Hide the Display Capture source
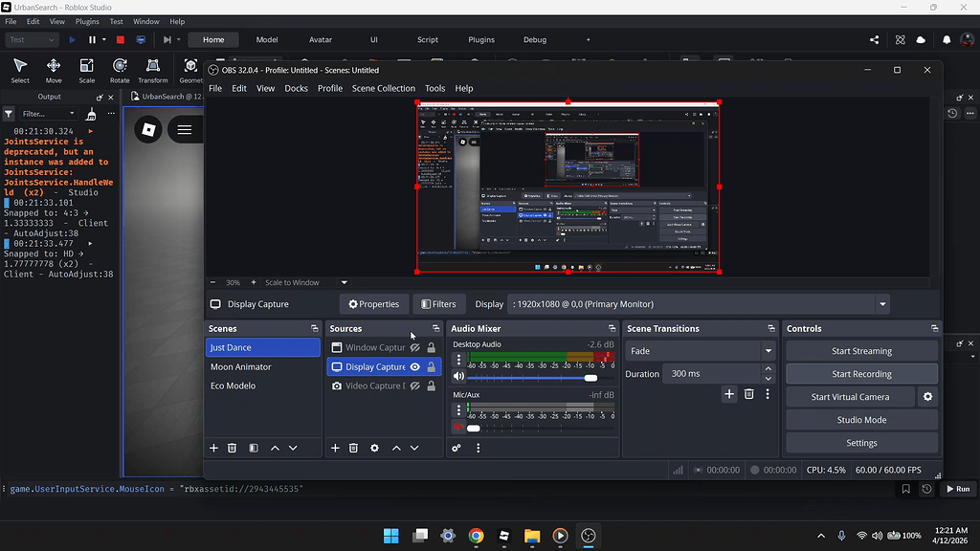The image size is (980, 551). point(415,366)
